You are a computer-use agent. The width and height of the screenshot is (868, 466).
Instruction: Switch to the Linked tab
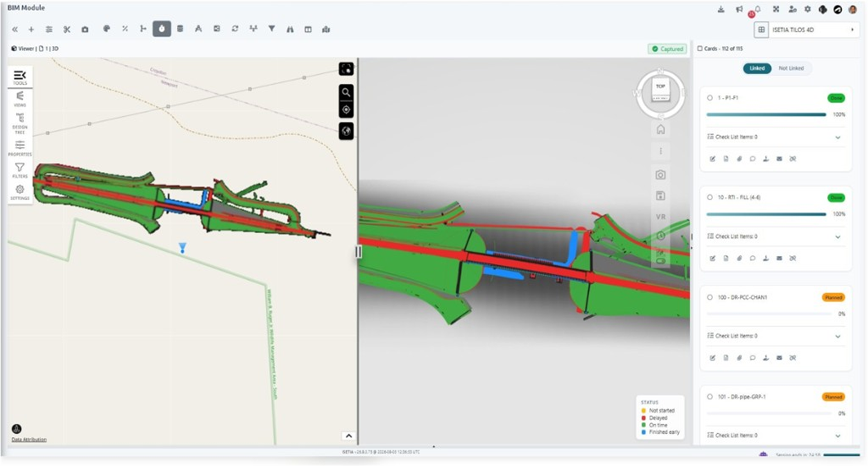[757, 68]
